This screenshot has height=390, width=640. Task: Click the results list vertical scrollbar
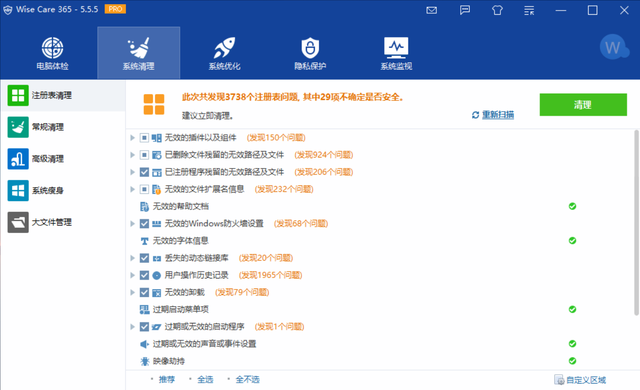click(636, 223)
